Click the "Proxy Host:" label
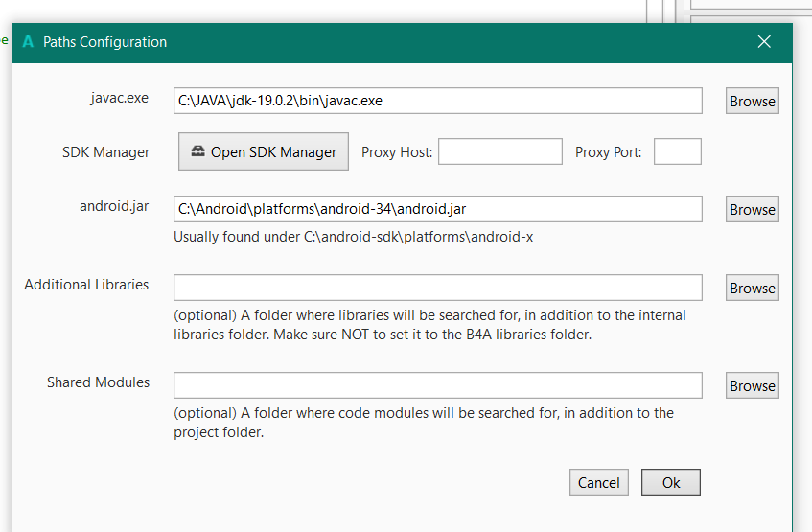 397,151
